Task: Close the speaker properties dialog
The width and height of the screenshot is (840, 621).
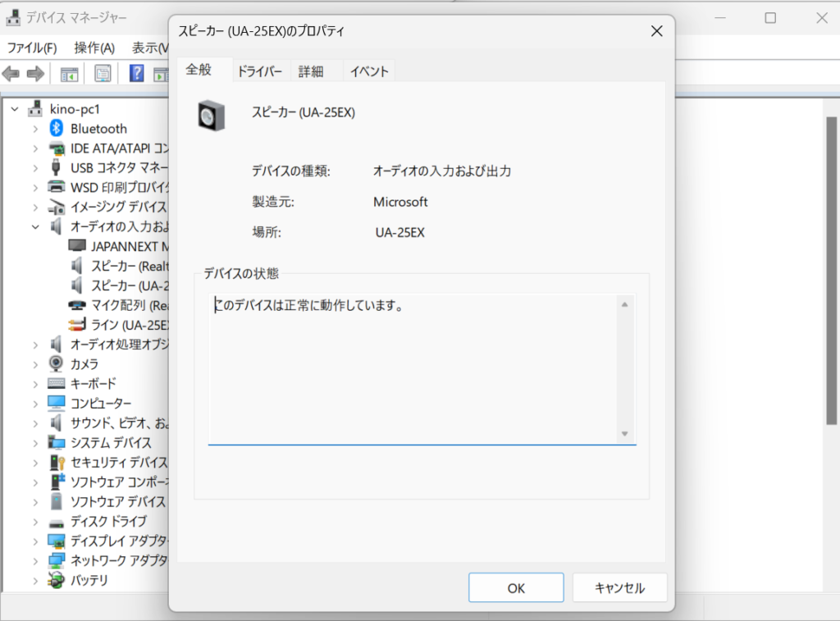Action: [x=657, y=31]
